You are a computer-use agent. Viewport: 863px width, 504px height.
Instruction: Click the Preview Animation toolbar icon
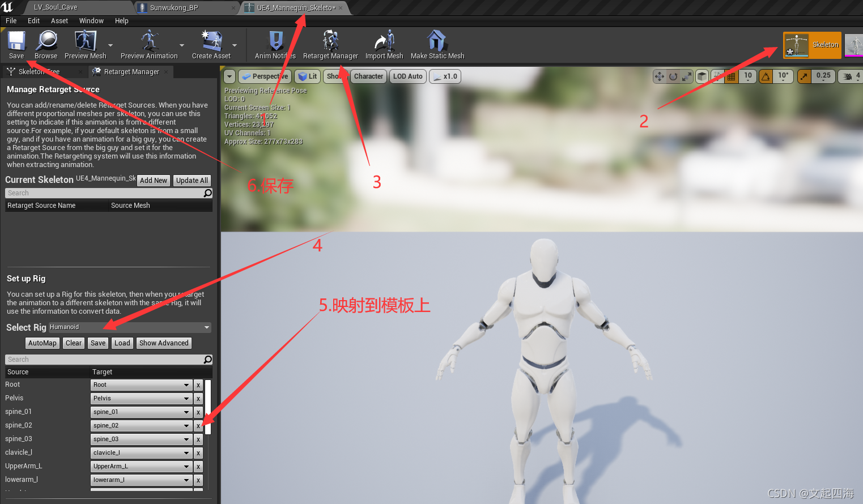(149, 45)
